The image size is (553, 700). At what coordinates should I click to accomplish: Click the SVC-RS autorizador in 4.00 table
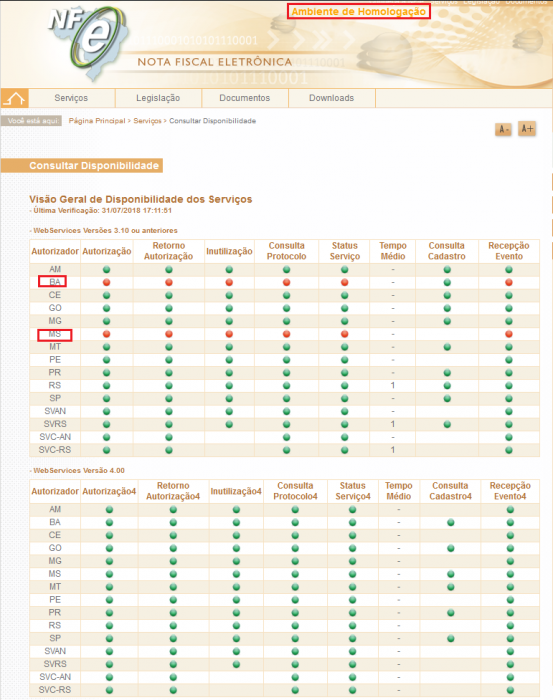55,690
